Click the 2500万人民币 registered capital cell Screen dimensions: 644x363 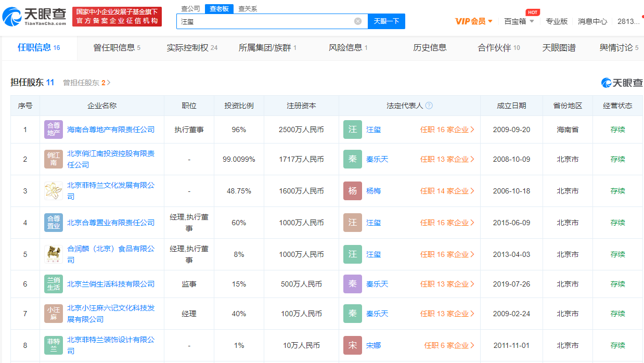click(301, 129)
